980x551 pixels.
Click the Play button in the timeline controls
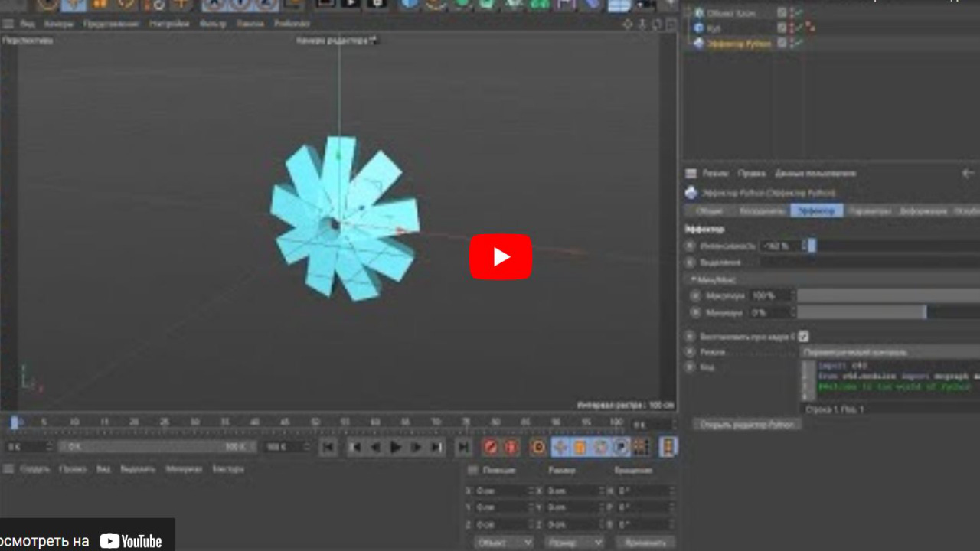pyautogui.click(x=394, y=448)
